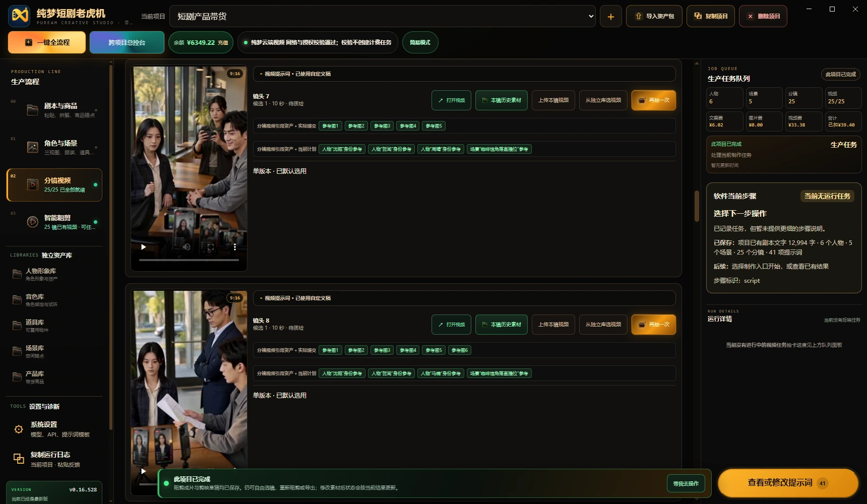The height and width of the screenshot is (504, 867).
Task: Play the 镜头 8 video
Action: click(144, 471)
